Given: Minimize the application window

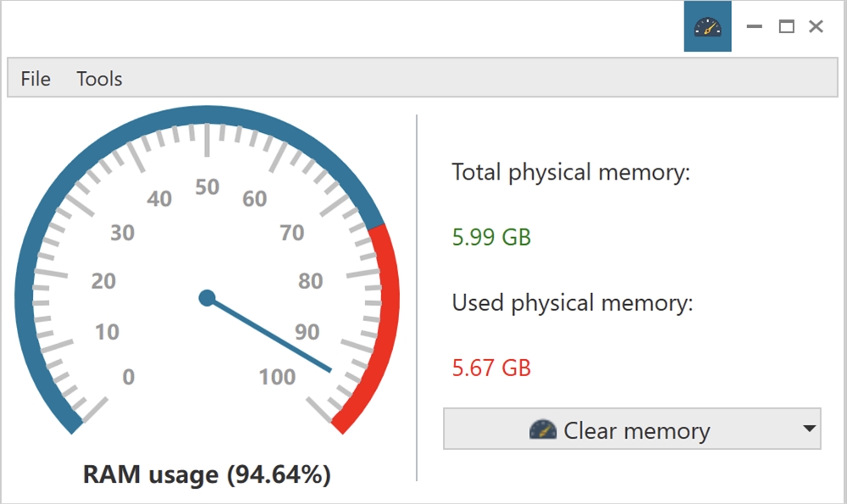Looking at the screenshot, I should tap(754, 26).
